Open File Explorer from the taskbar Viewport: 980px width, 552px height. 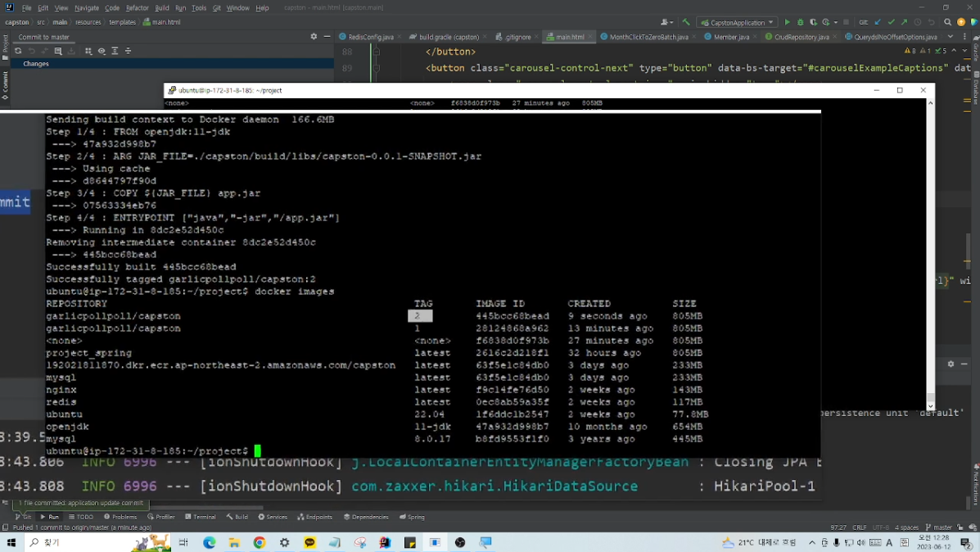234,543
